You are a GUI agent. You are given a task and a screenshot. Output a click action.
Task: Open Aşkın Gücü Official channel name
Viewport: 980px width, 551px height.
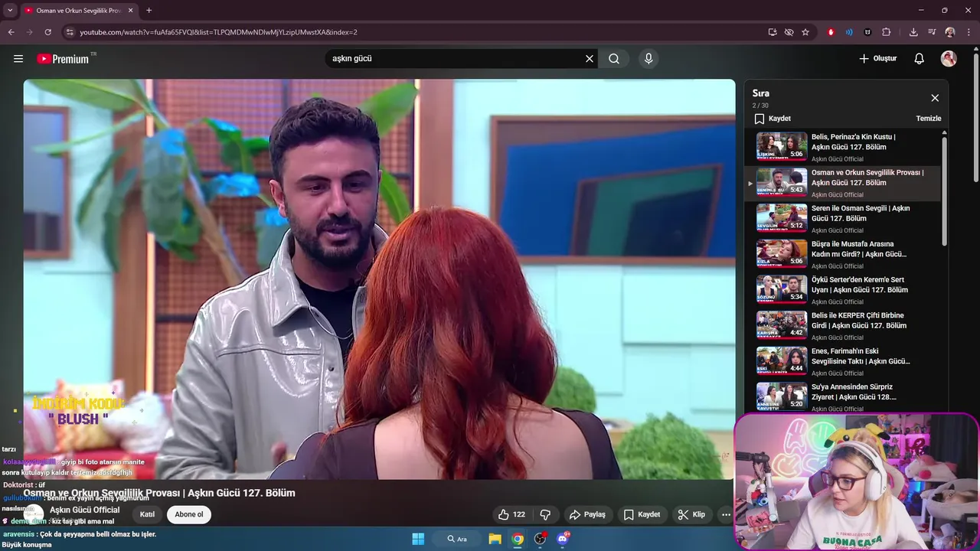coord(85,510)
